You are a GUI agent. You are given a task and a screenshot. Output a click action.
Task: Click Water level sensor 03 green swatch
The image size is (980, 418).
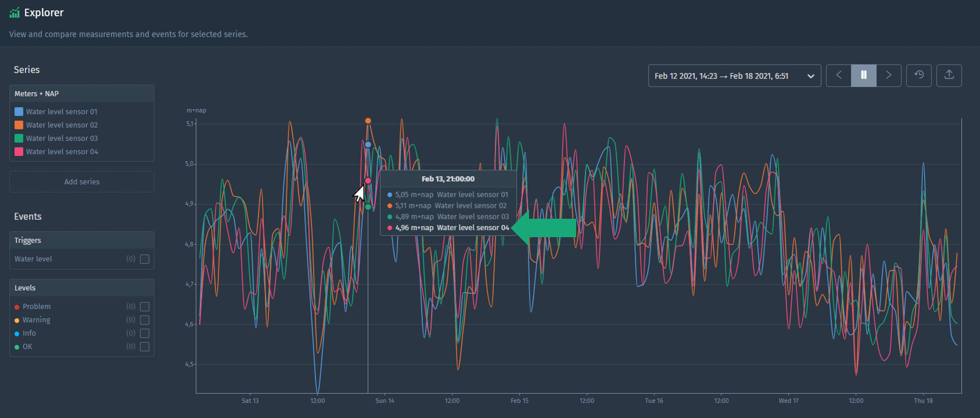point(19,139)
